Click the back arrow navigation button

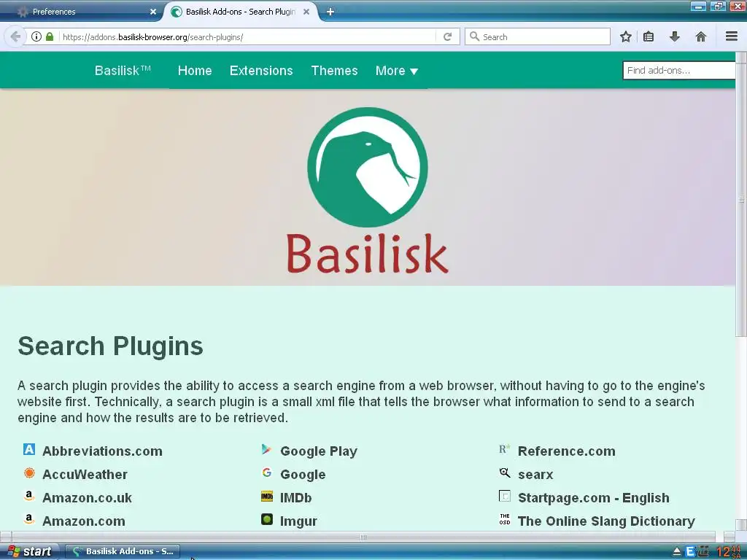(x=15, y=36)
